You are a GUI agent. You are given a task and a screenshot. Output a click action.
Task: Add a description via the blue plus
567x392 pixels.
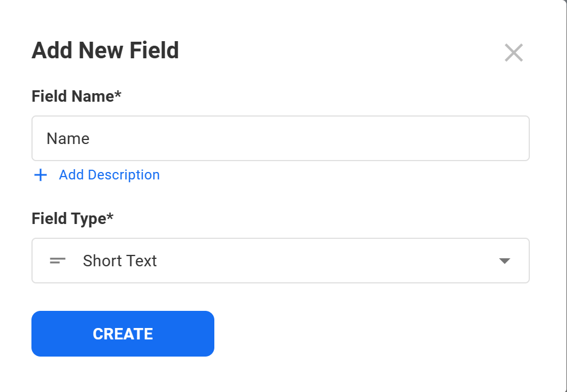(41, 175)
